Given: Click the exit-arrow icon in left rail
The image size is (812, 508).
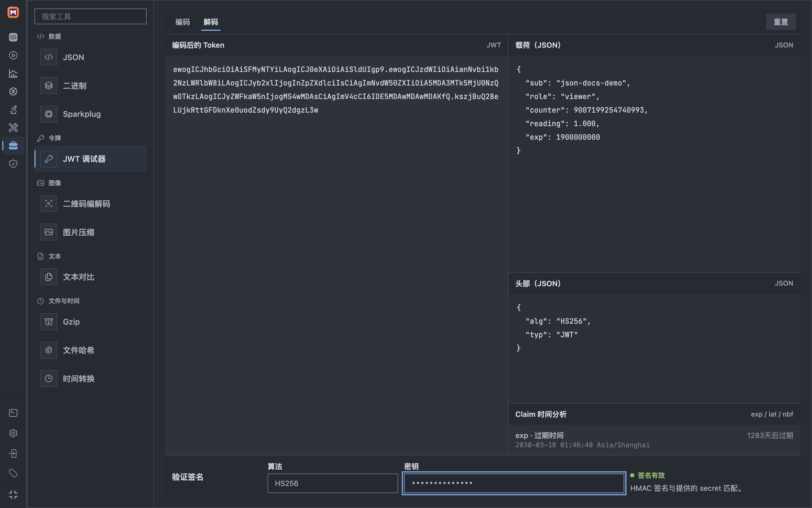Looking at the screenshot, I should click(13, 453).
